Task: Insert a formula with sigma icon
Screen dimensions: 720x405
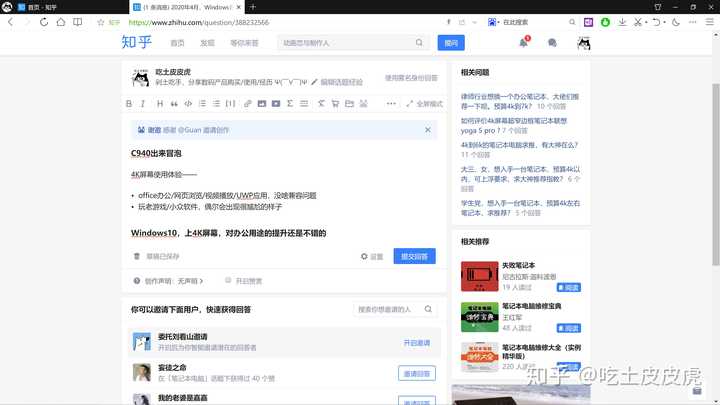Action: (290, 104)
